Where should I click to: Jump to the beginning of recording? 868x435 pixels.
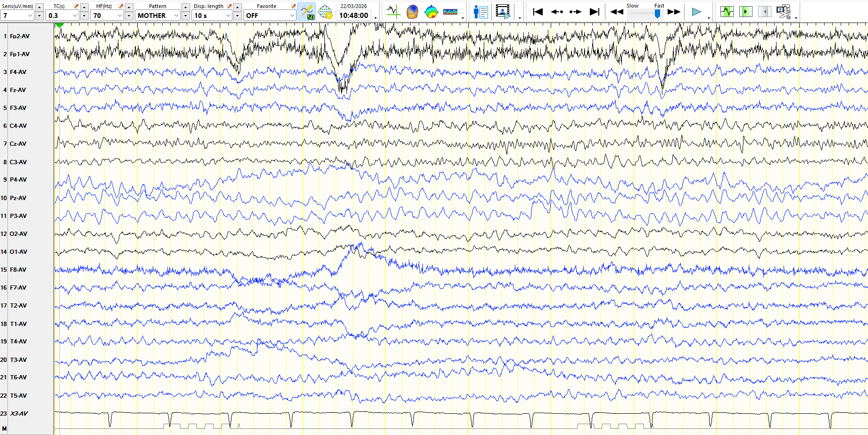click(x=537, y=12)
